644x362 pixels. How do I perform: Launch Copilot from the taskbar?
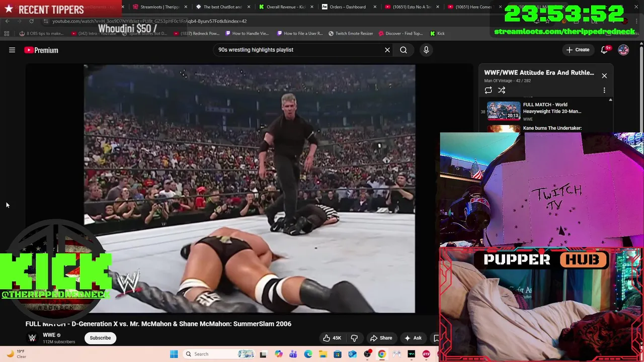pos(278,354)
